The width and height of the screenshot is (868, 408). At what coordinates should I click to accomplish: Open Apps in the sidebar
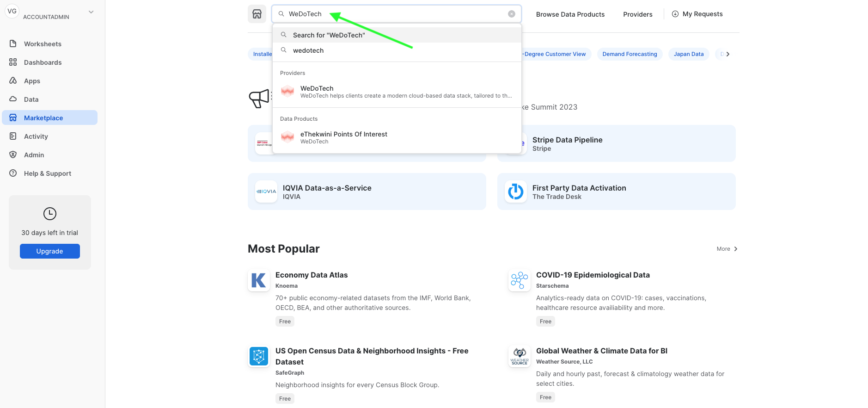(x=49, y=81)
